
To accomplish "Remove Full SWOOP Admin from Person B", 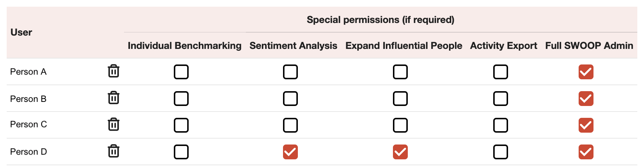I will pos(586,99).
